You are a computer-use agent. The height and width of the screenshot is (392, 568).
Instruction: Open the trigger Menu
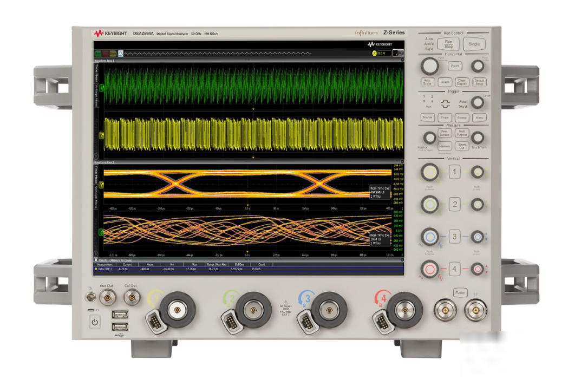click(481, 117)
